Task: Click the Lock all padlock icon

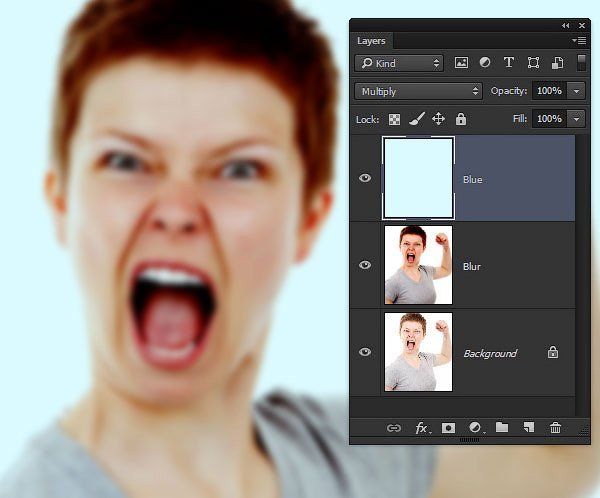Action: click(x=461, y=119)
